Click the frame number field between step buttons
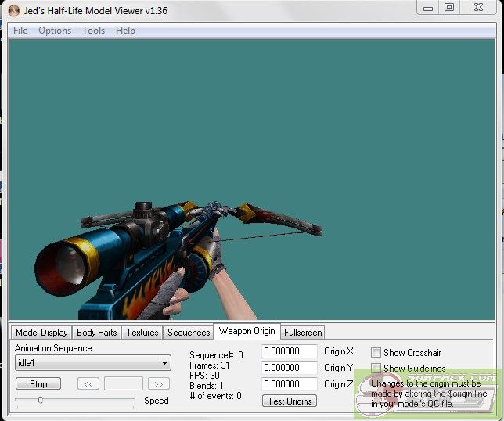504x421 pixels. (124, 384)
